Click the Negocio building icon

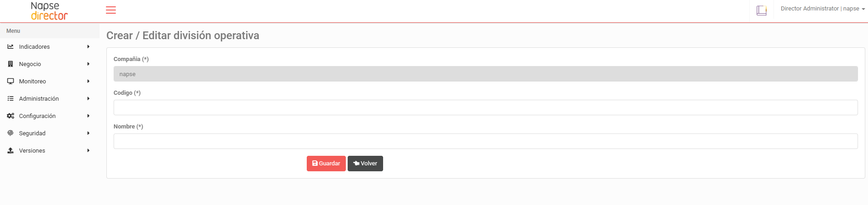point(10,64)
